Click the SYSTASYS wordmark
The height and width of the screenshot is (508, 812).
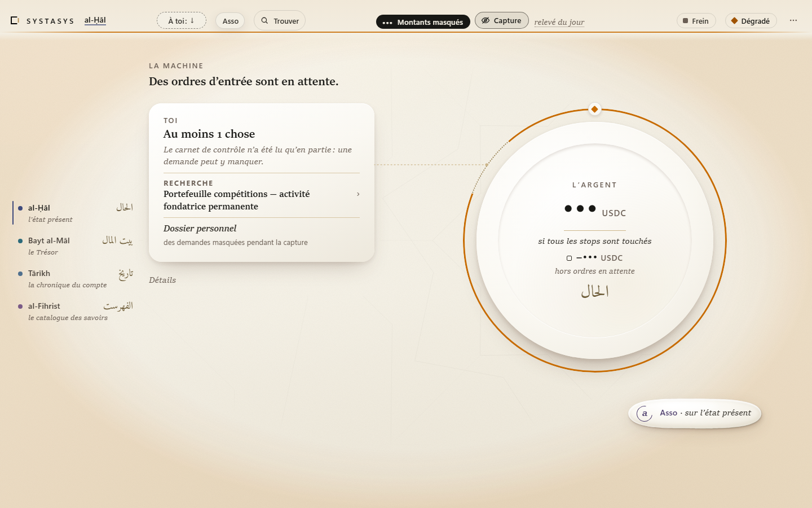coord(50,21)
